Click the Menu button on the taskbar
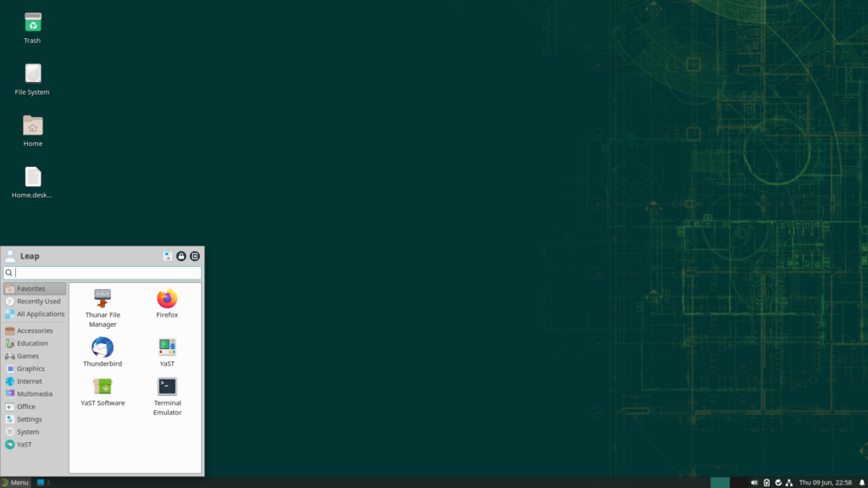Viewport: 868px width, 488px height. point(17,481)
